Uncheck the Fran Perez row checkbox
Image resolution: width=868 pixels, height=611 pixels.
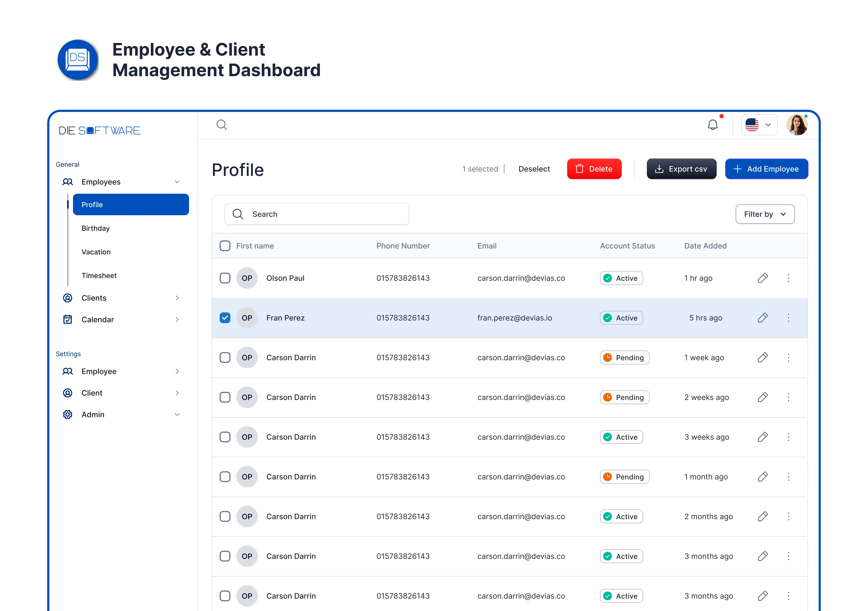point(225,318)
